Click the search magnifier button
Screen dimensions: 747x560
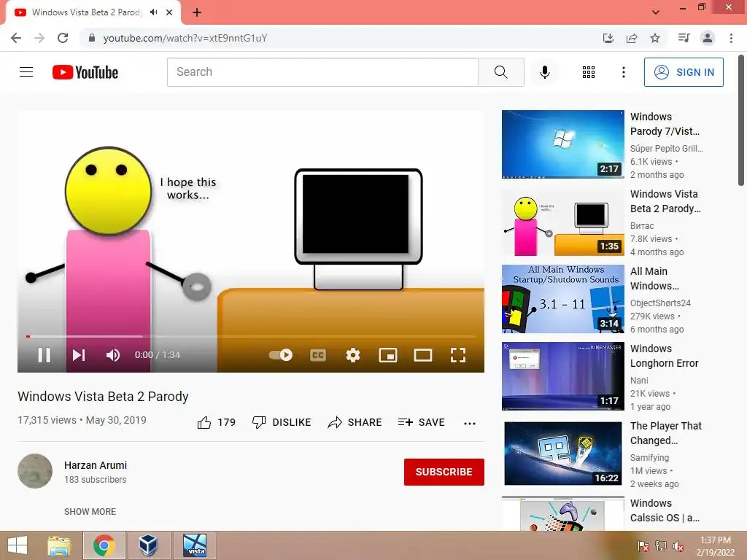pyautogui.click(x=501, y=72)
